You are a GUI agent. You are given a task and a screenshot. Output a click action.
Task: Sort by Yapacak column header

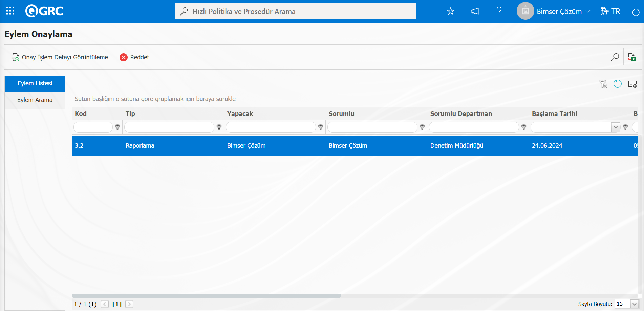tap(240, 113)
